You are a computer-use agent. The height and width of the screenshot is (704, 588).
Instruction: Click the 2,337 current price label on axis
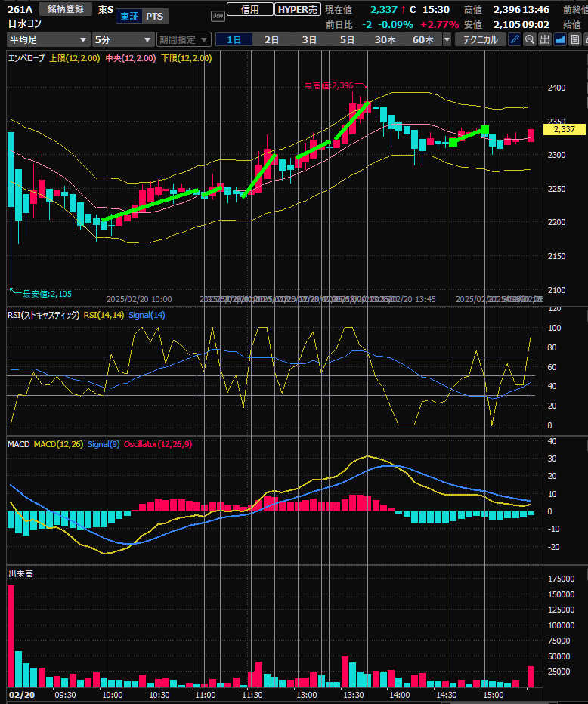(x=565, y=129)
